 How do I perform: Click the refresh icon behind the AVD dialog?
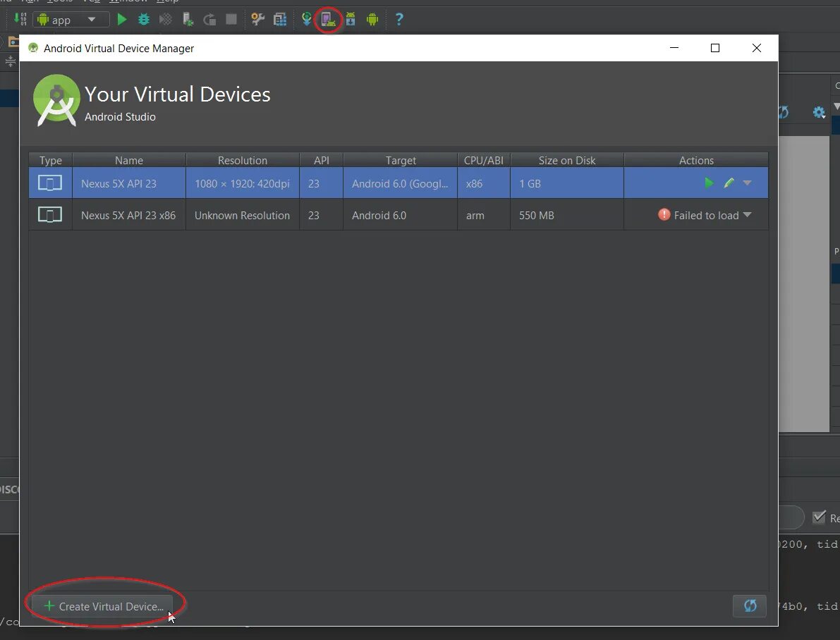(783, 112)
